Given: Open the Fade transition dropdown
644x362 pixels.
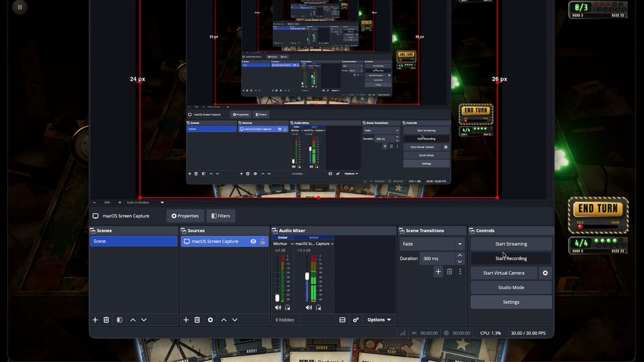Looking at the screenshot, I should (x=432, y=244).
